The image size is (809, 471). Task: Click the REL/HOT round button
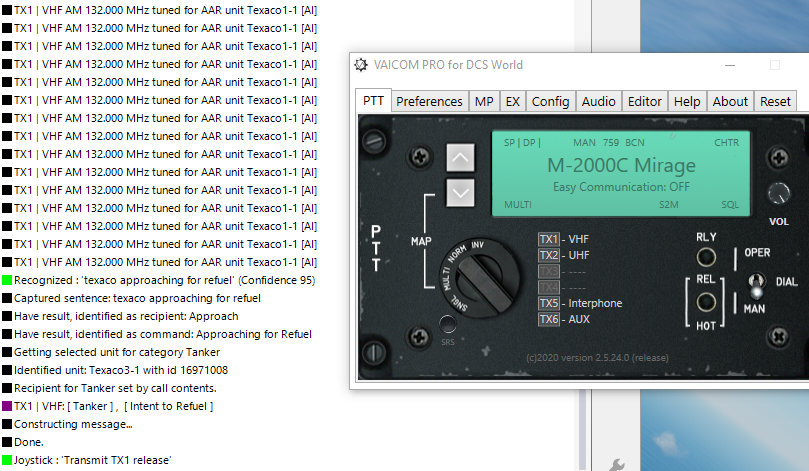[x=706, y=302]
